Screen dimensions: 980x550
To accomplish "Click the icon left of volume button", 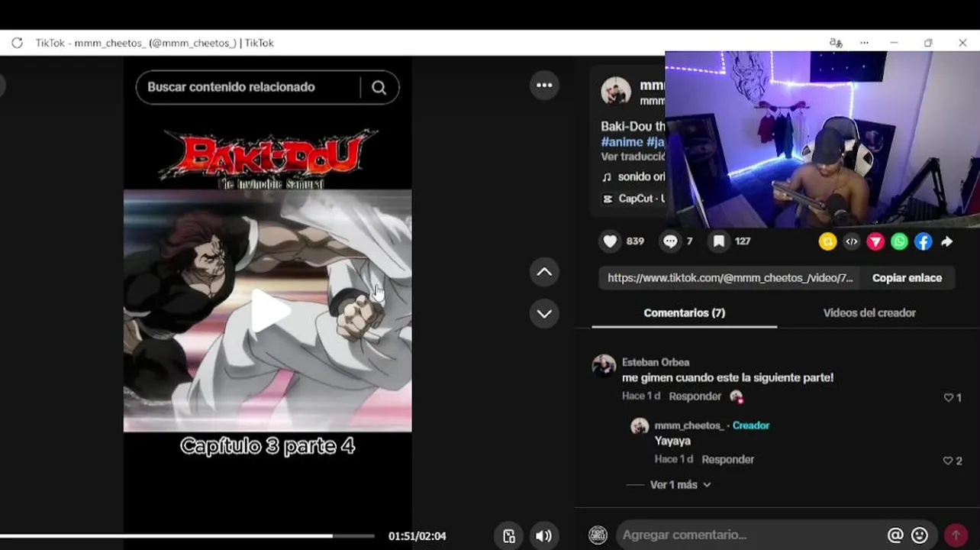I will 509,535.
